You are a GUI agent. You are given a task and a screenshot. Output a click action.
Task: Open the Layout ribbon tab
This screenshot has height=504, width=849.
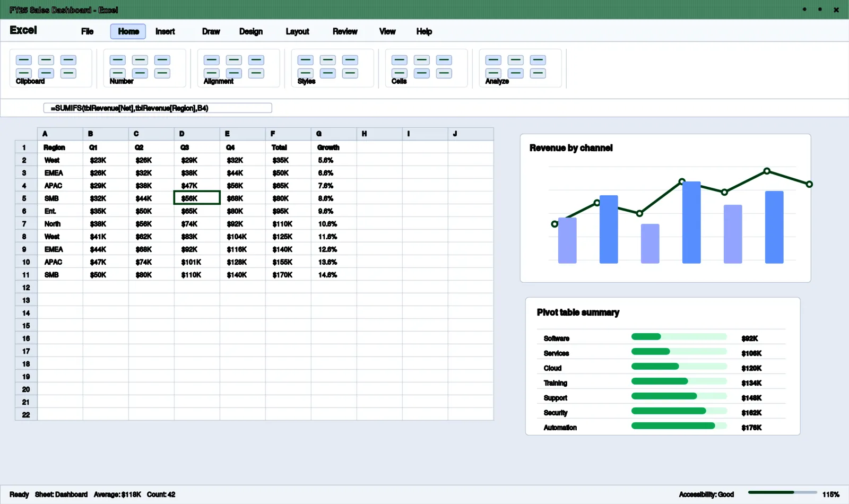pos(298,31)
